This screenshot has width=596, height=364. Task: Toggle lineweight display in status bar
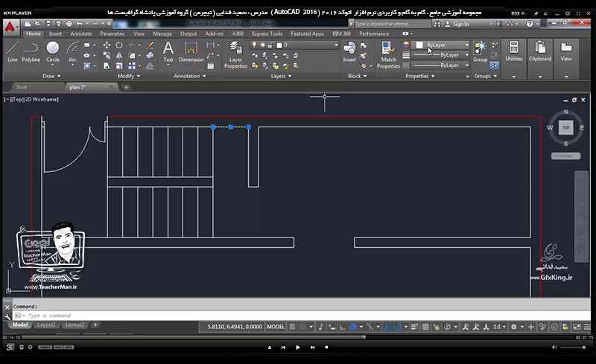pyautogui.click(x=415, y=326)
